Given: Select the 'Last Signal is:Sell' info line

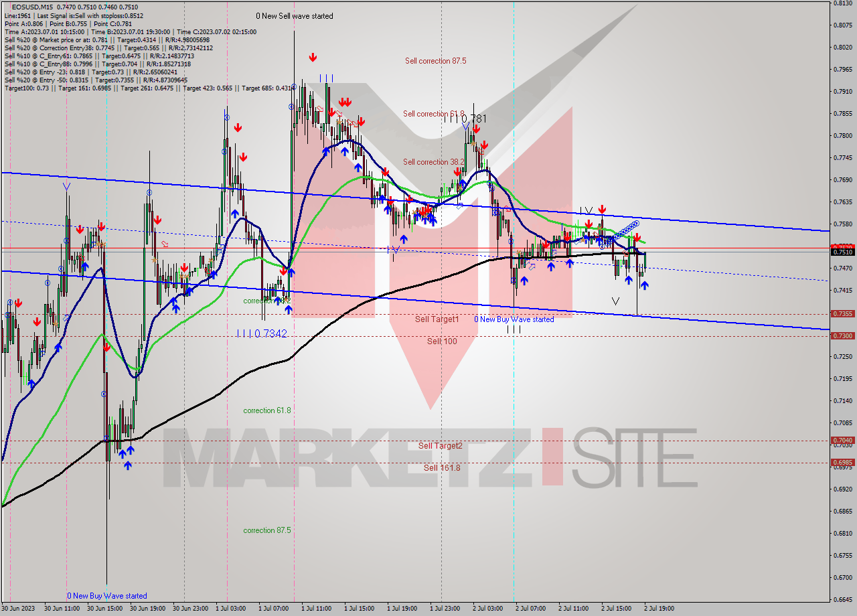Looking at the screenshot, I should click(74, 15).
